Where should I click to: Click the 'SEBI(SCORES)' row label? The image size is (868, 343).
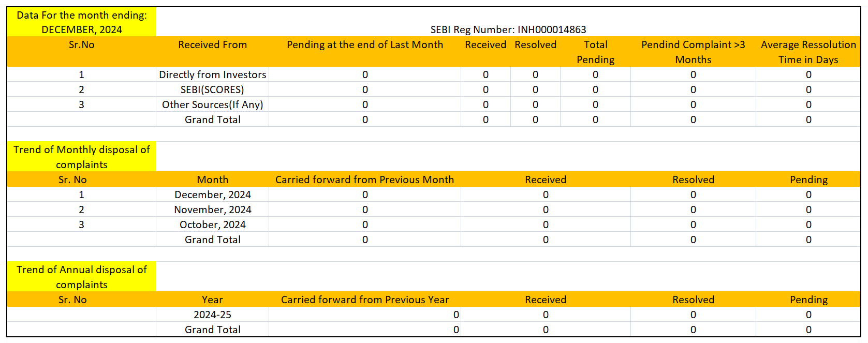tap(212, 90)
